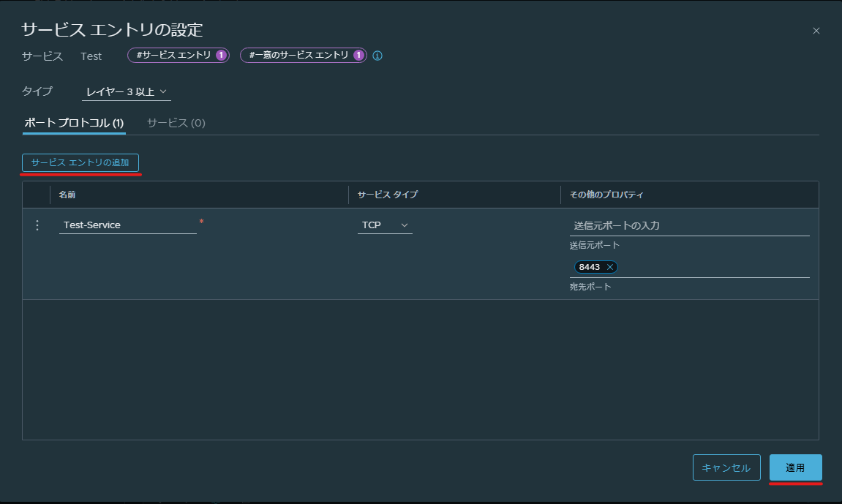The width and height of the screenshot is (842, 504).
Task: Click サービス エントリの追加 button
Action: pyautogui.click(x=80, y=162)
